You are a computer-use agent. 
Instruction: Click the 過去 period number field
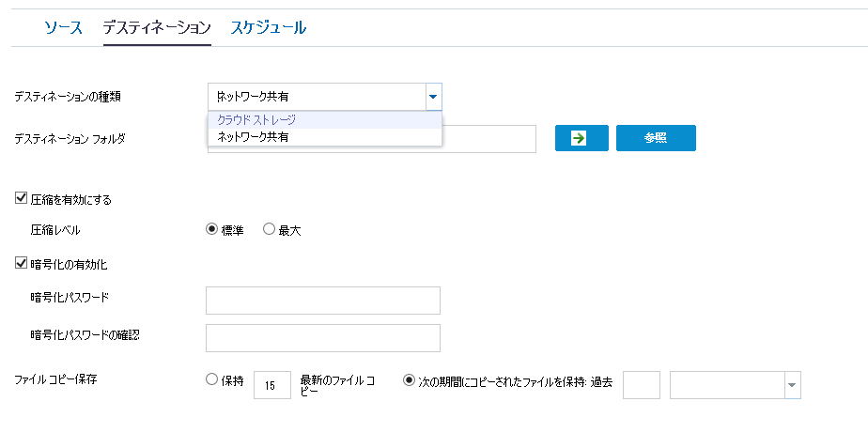point(642,385)
